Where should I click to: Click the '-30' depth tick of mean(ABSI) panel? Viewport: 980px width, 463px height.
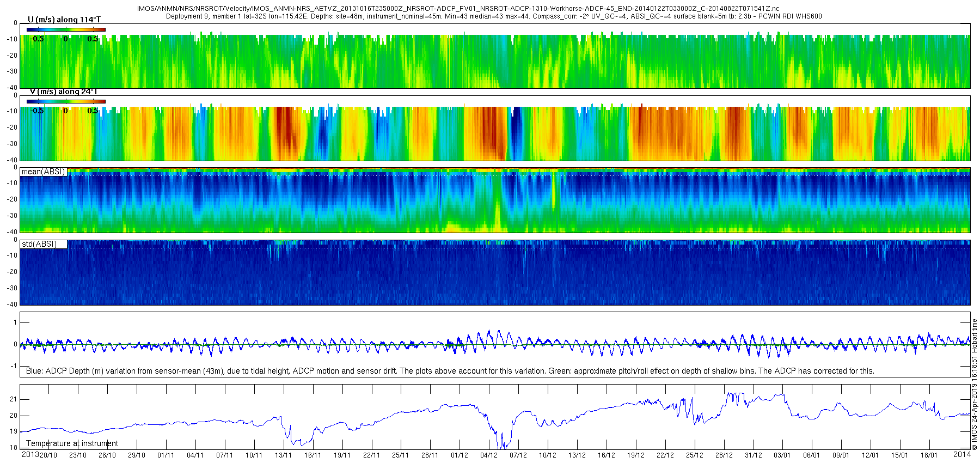tap(11, 216)
